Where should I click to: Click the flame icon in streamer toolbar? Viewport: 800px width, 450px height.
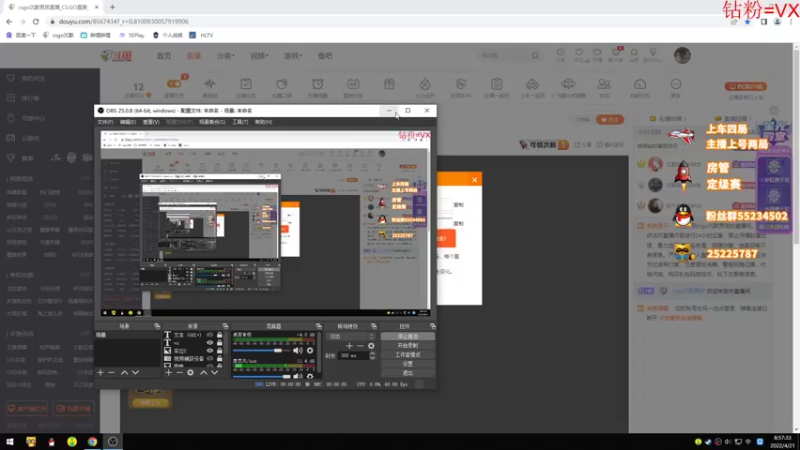coord(425,84)
